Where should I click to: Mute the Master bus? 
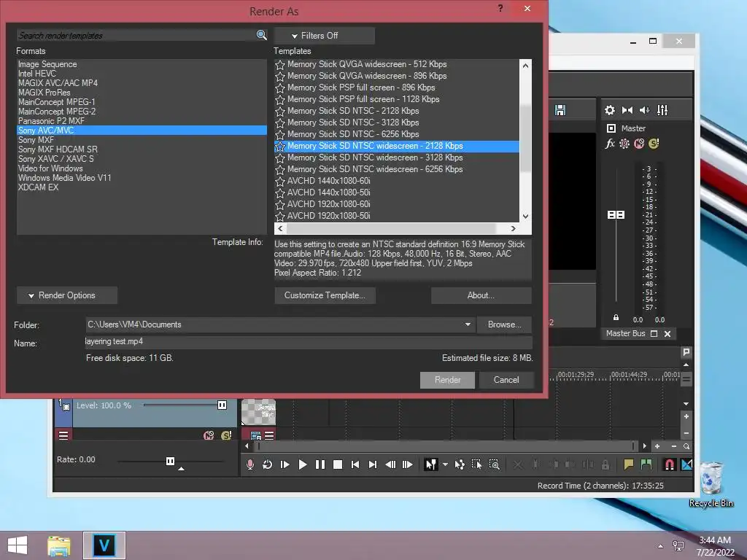639,144
